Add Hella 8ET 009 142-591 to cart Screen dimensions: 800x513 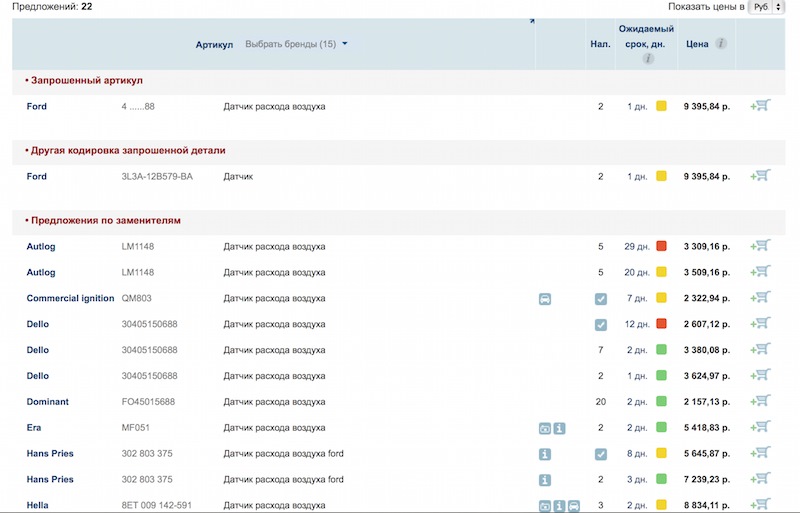(760, 504)
